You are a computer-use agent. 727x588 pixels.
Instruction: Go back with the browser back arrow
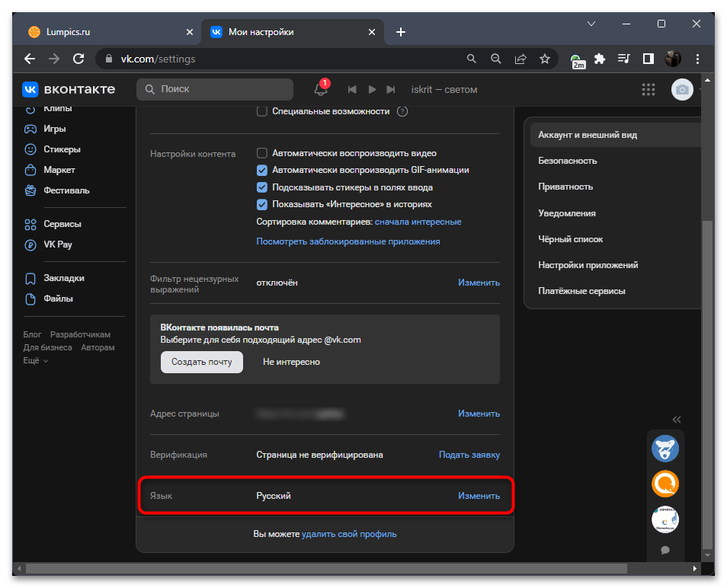coord(30,59)
